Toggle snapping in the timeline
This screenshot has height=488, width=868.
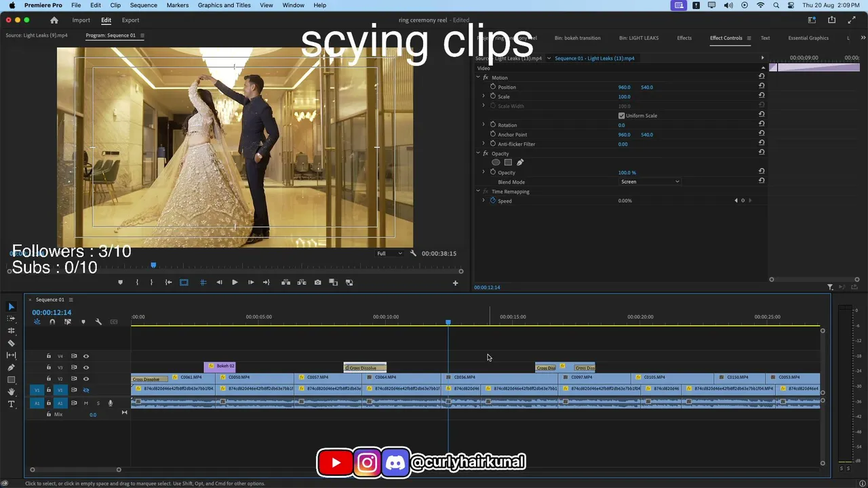click(x=52, y=322)
